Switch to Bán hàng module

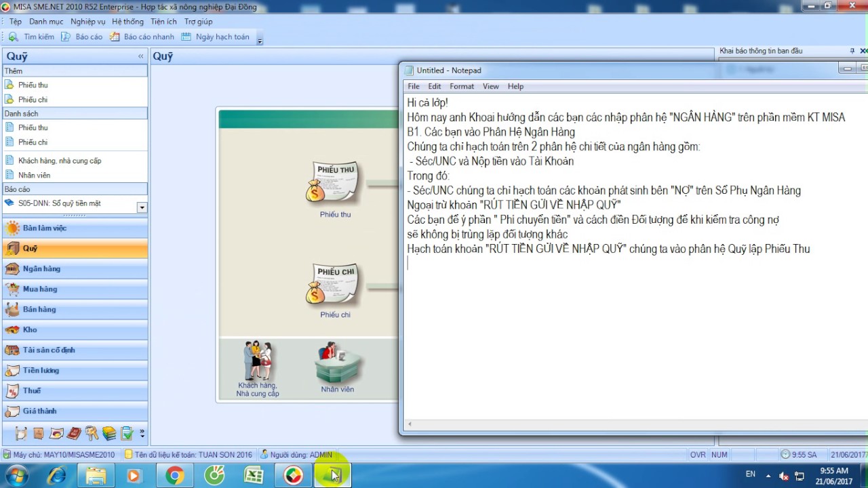pos(75,310)
